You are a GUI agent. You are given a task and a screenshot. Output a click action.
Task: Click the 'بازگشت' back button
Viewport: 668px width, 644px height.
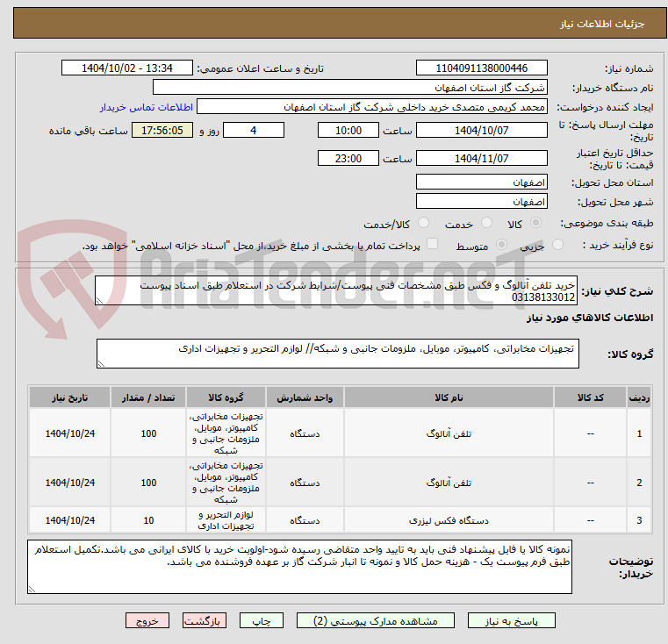[204, 620]
